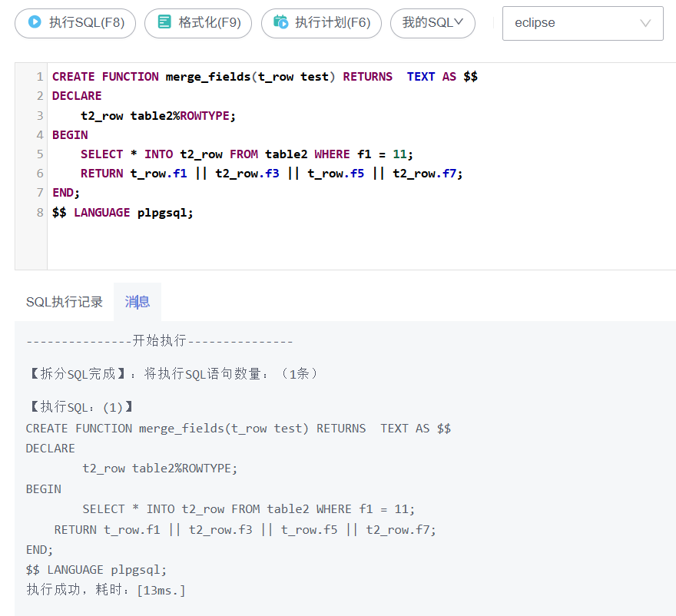Click LANGUAGE keyword in editor line 8
This screenshot has height=616, width=676.
(101, 213)
